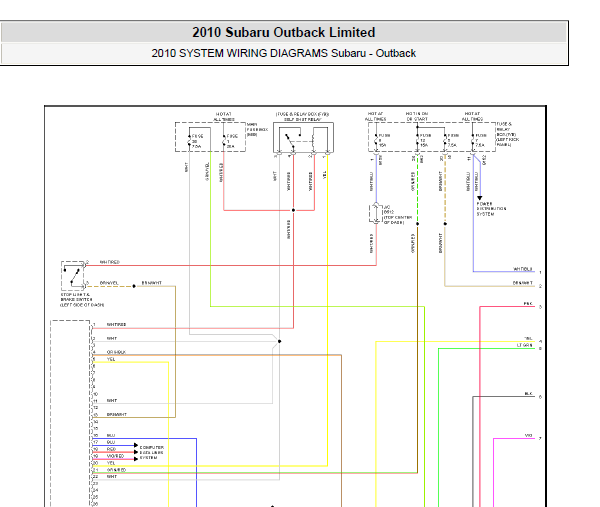Click the 'VIO/RED' label at connector pin 19
This screenshot has width=600, height=507.
pos(116,456)
